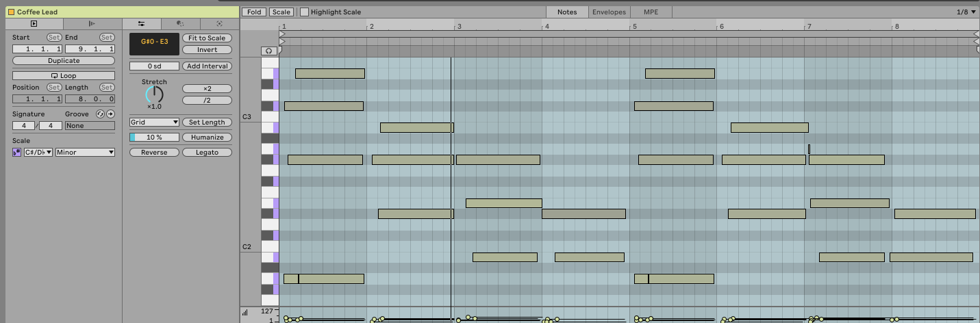This screenshot has height=323, width=980.
Task: Select the top note at bar 1
Action: coord(329,73)
